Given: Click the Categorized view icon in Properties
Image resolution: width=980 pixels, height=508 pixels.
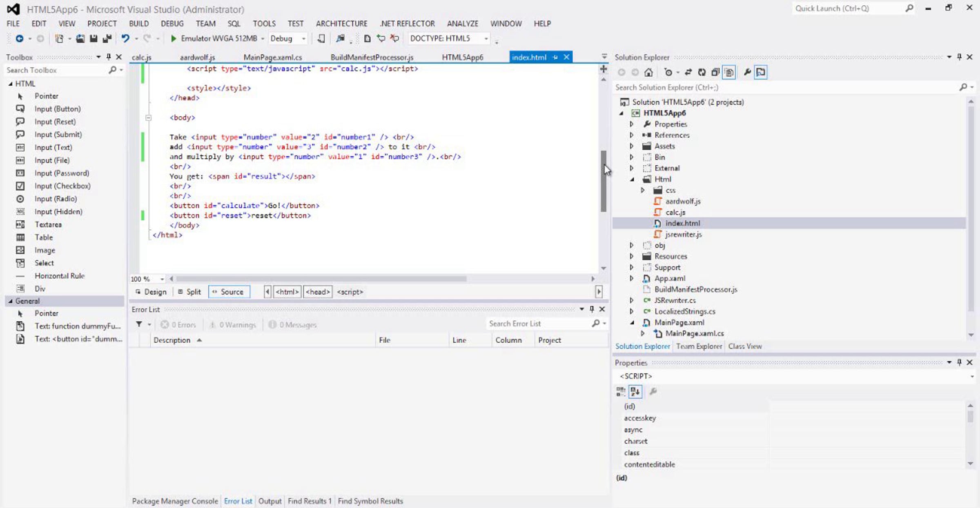Looking at the screenshot, I should click(x=621, y=391).
